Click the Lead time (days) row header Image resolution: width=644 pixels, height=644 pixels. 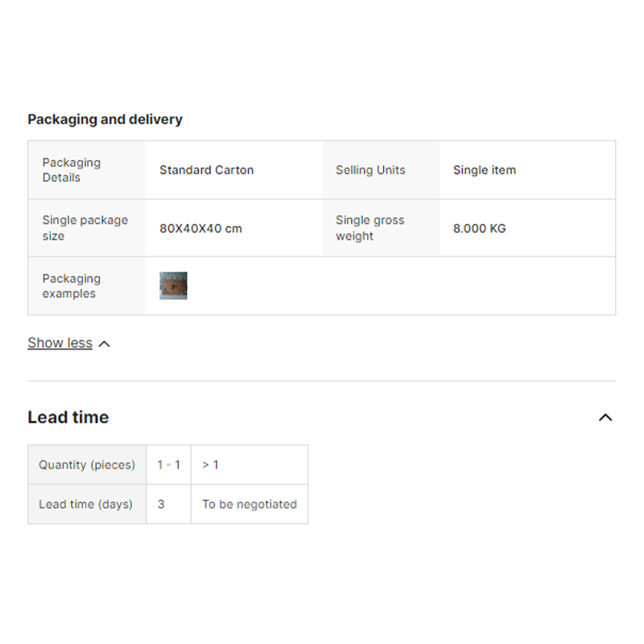[85, 504]
